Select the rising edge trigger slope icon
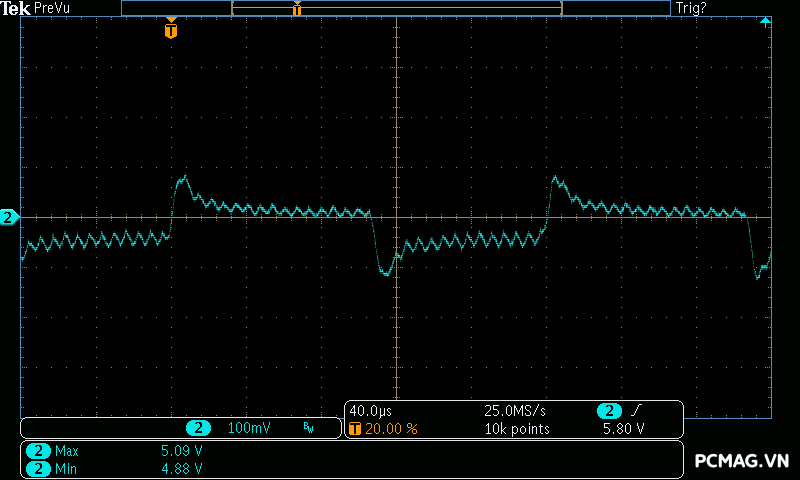Image resolution: width=800 pixels, height=480 pixels. (x=635, y=411)
